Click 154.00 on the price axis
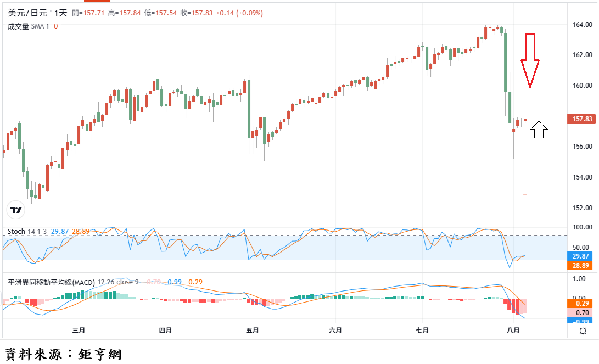Image resolution: width=599 pixels, height=364 pixels. point(582,177)
